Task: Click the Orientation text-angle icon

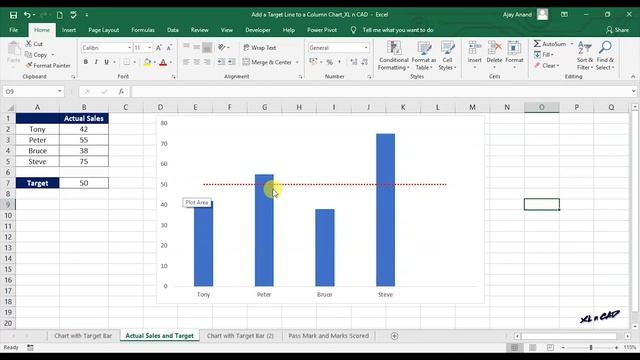Action: [222, 47]
